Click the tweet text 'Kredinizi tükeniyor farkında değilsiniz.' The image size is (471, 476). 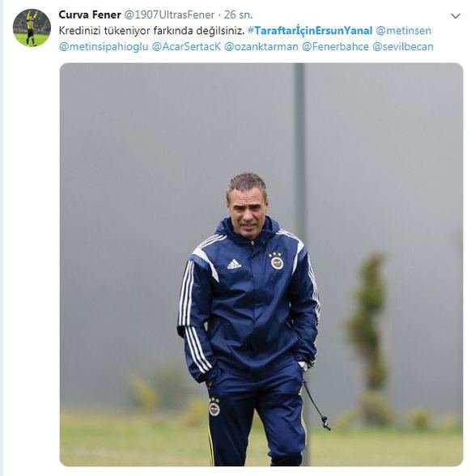pos(151,31)
